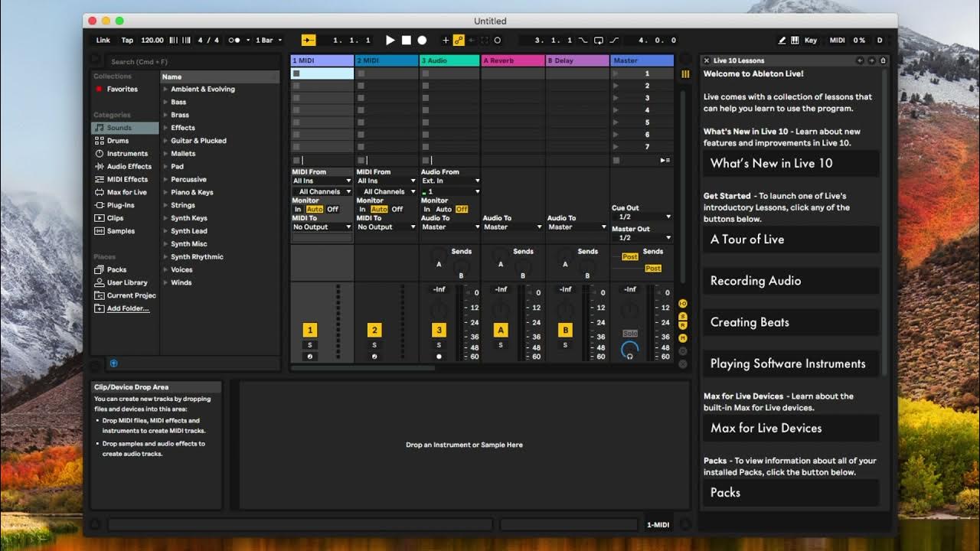
Task: Click track 3 Audio pan knob
Action: pos(439,310)
